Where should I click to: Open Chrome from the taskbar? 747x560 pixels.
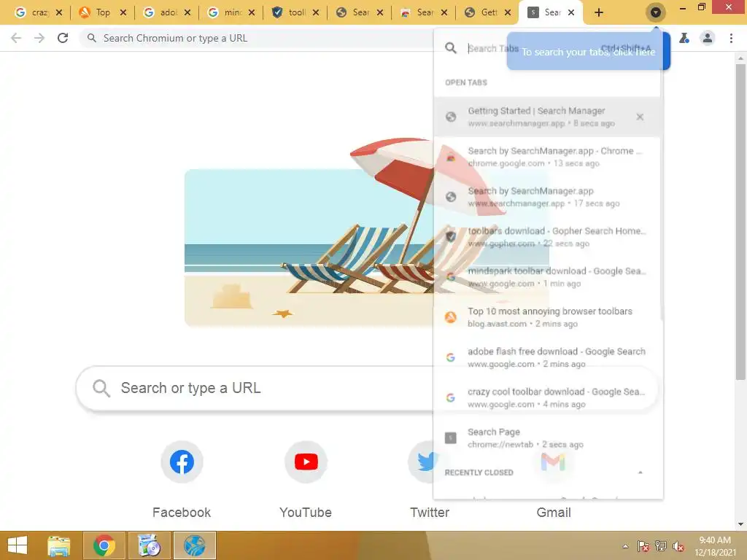pyautogui.click(x=104, y=545)
